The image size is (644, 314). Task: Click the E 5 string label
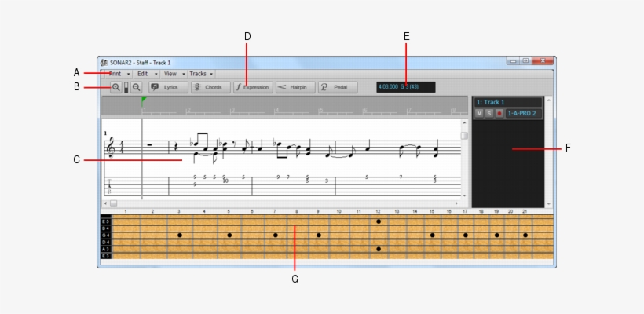105,221
